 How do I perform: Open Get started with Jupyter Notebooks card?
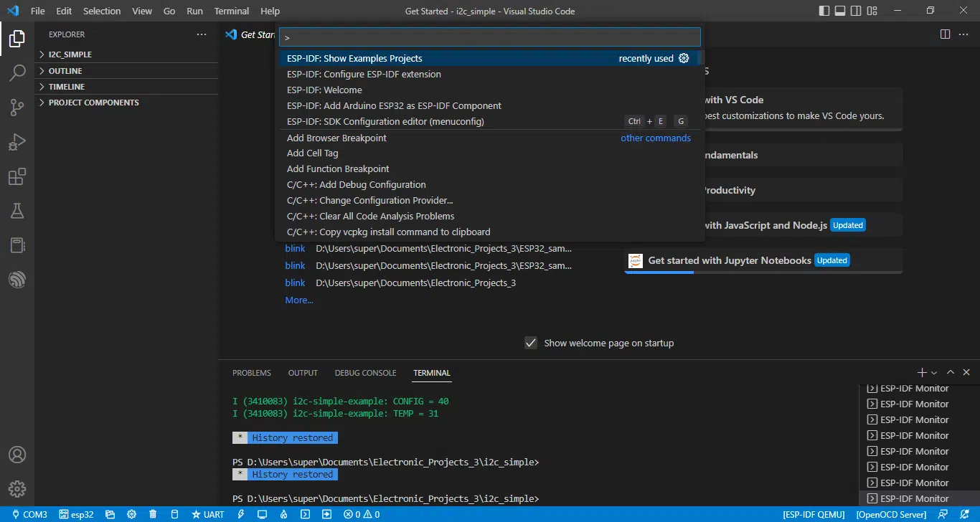(763, 260)
